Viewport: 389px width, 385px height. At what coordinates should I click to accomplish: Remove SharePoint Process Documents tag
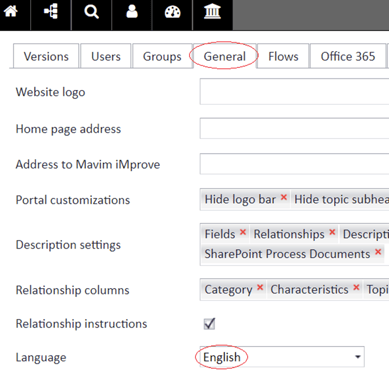click(378, 252)
